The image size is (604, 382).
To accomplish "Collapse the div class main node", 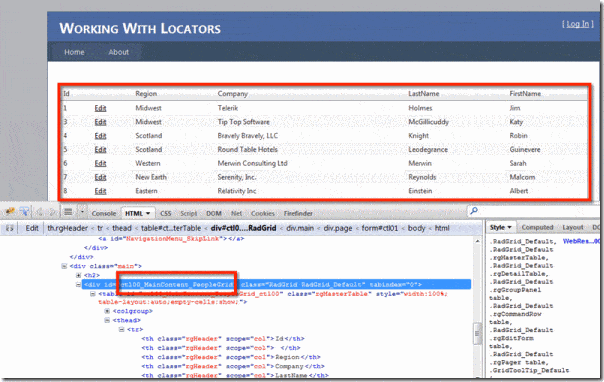I will tap(64, 266).
